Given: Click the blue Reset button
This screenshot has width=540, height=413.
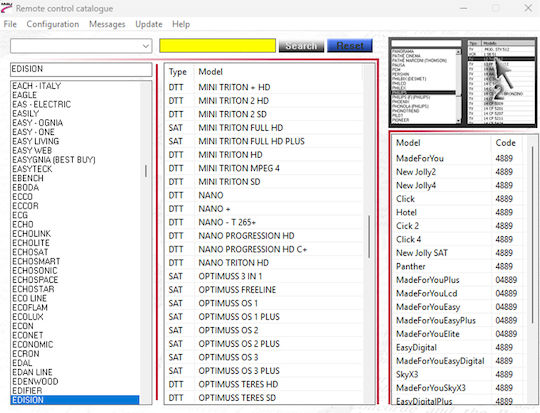Looking at the screenshot, I should (x=350, y=45).
